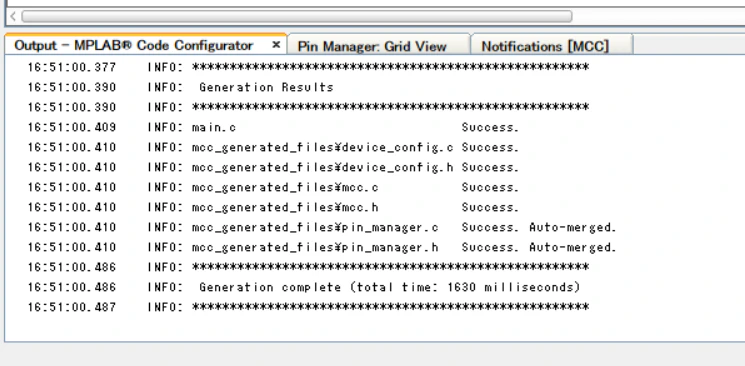Screen dimensions: 745x366
Task: Click 'Auto-merged.' on the pin_manager.h line
Action: [573, 247]
